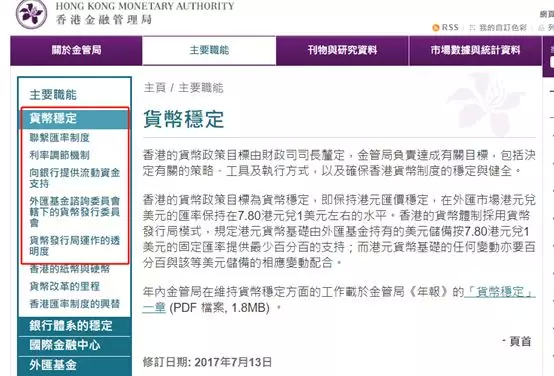Open 貨幣改革的里程 sidebar link
Screen dimensions: 554x376
click(65, 286)
